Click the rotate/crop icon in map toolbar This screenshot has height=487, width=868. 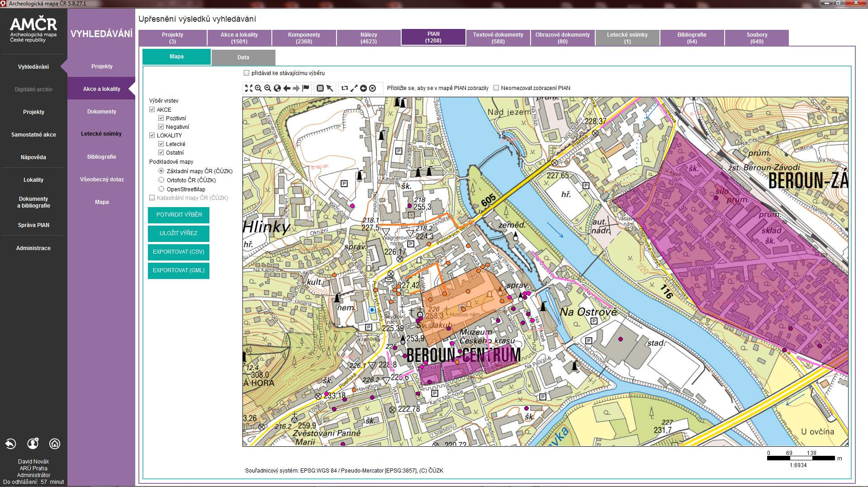(x=345, y=88)
